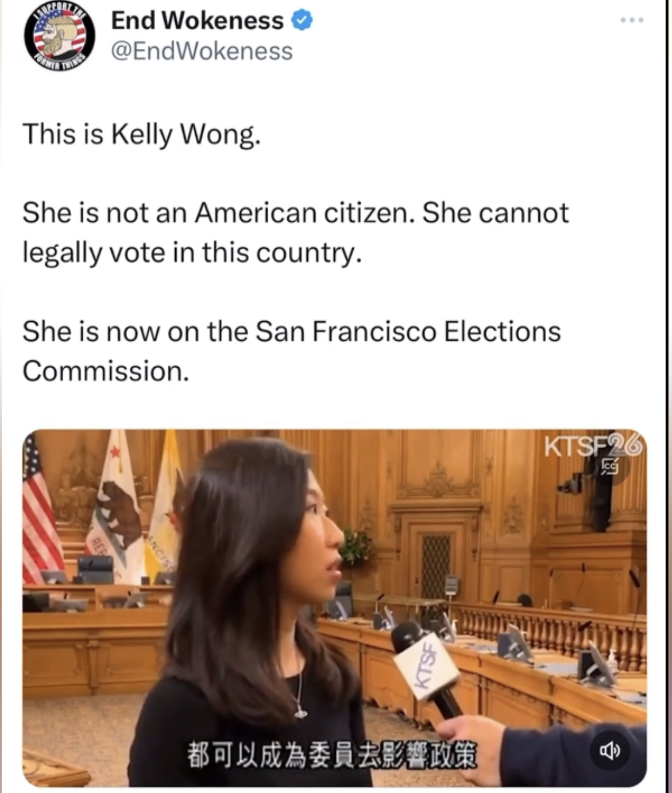672x793 pixels.
Task: Select the text "This is Kelly Wong."
Action: pyautogui.click(x=142, y=134)
